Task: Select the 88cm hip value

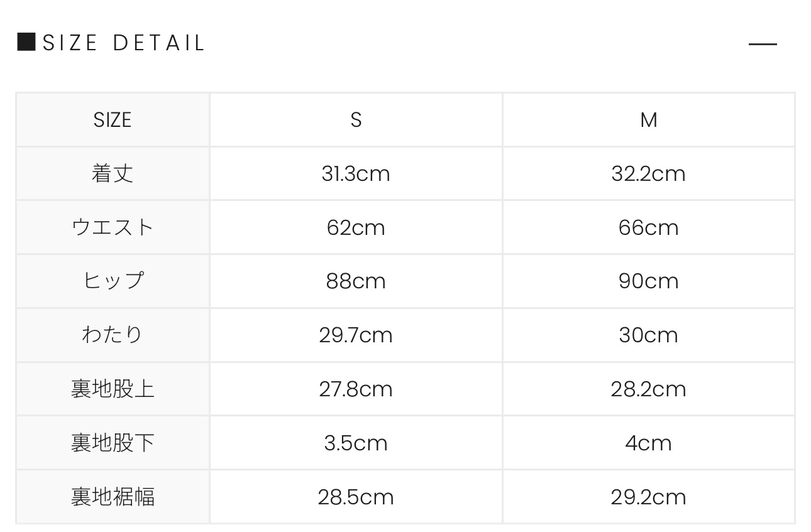Action: 356,281
